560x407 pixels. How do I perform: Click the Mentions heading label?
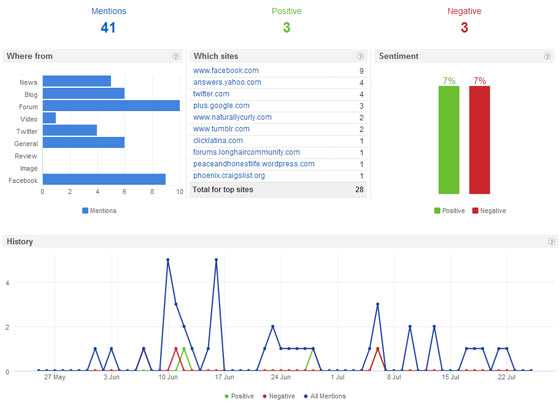[109, 11]
